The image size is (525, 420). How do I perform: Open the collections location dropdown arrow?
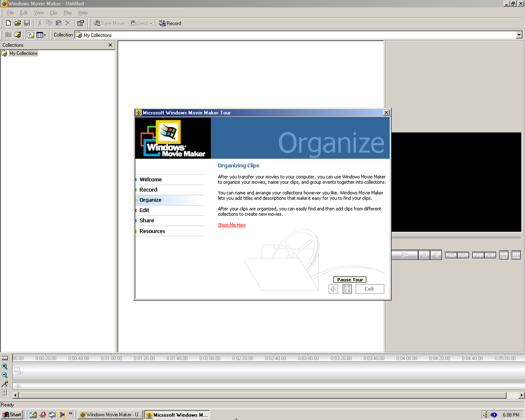click(x=520, y=35)
